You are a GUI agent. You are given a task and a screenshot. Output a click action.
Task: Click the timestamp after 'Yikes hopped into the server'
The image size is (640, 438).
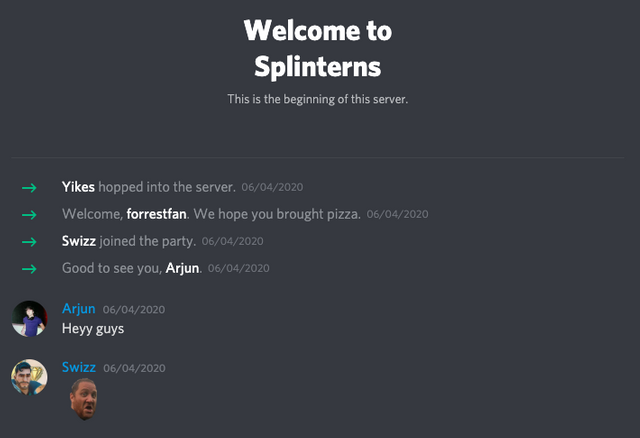[272, 187]
